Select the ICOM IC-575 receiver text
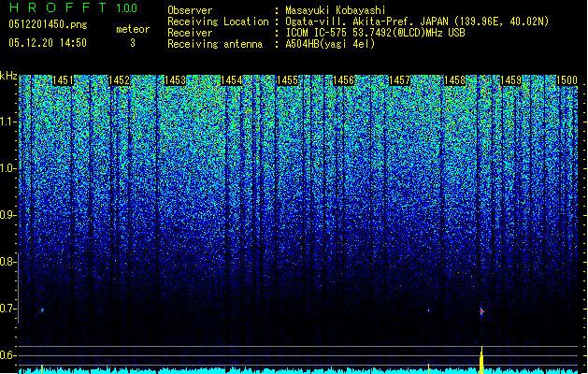 point(375,33)
